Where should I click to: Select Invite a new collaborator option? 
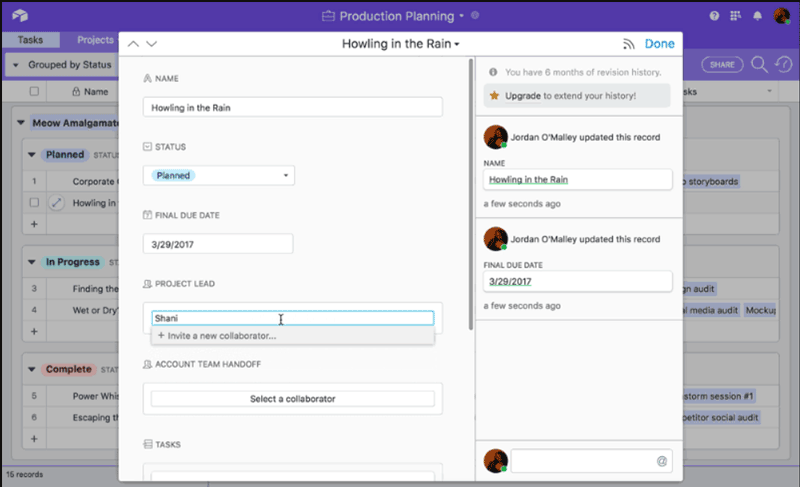[292, 336]
